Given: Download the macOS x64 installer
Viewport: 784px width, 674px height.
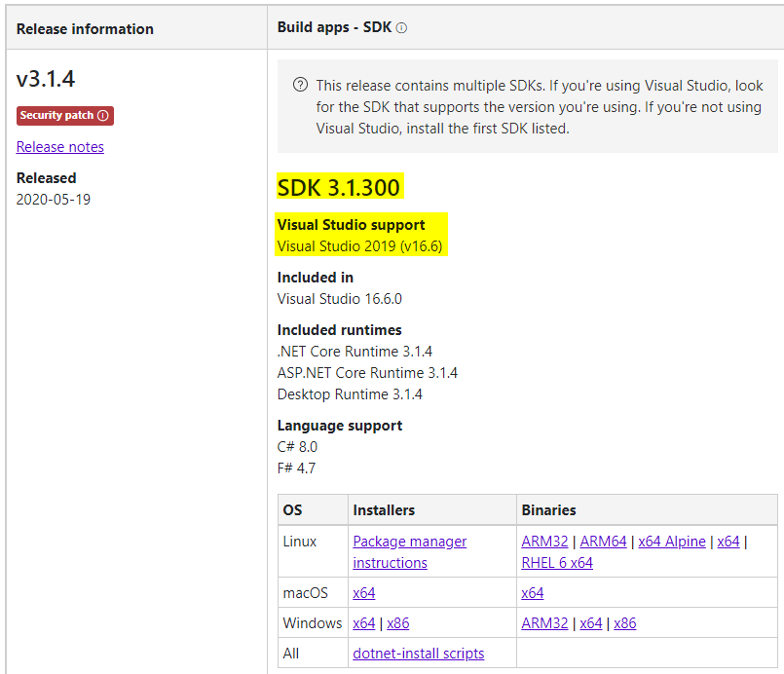Looking at the screenshot, I should 363,592.
